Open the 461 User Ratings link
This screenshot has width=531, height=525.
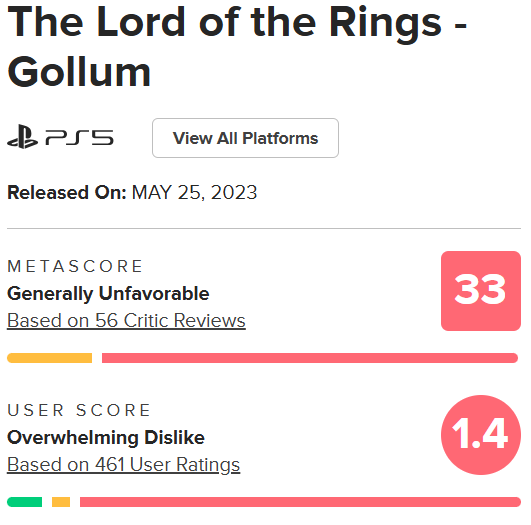pos(123,465)
